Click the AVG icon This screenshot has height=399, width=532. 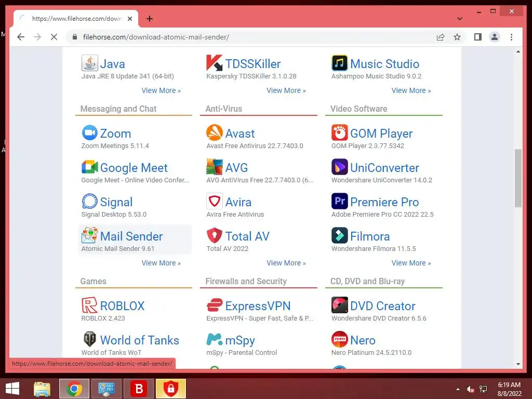pyautogui.click(x=215, y=167)
